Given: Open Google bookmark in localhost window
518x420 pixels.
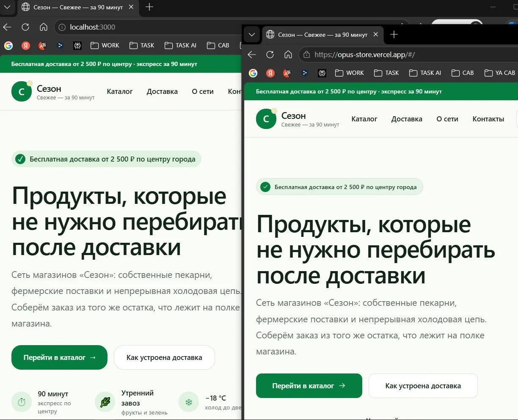Looking at the screenshot, I should coord(8,45).
